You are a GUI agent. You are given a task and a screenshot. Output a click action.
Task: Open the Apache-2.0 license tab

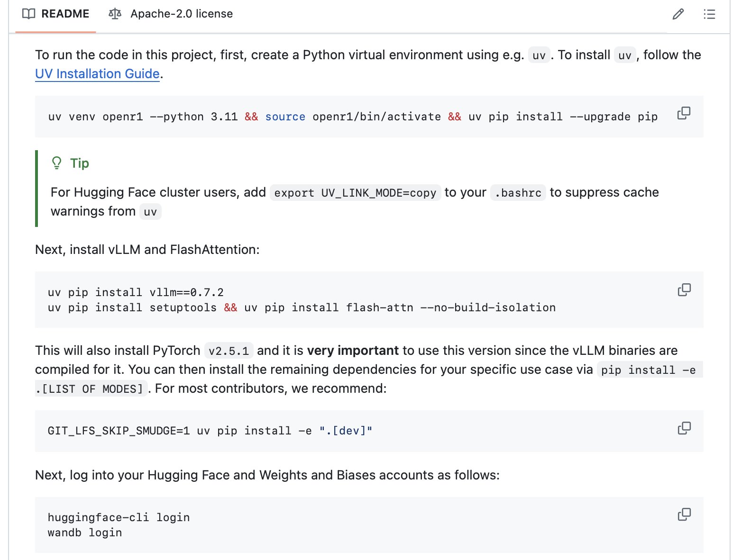click(171, 14)
